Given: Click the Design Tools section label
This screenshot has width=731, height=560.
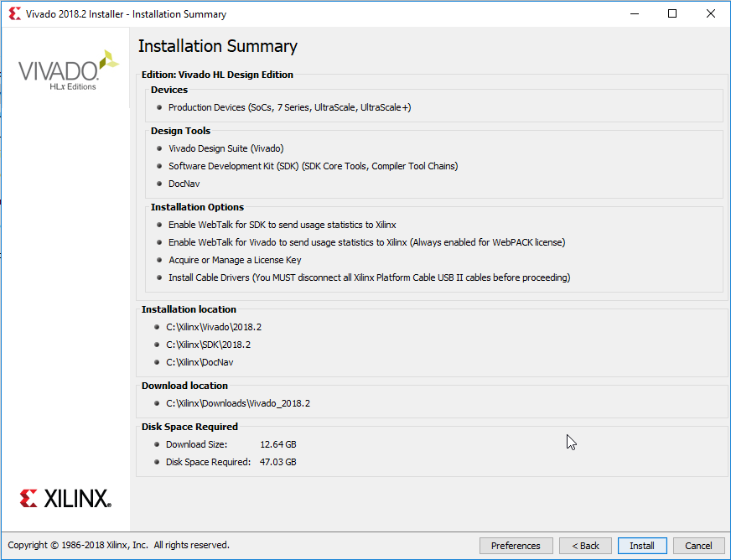Looking at the screenshot, I should [180, 131].
